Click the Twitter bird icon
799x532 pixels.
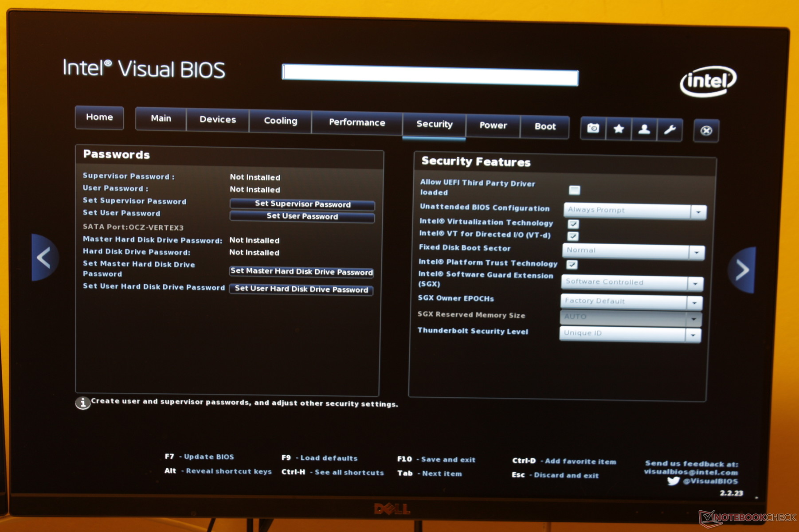pyautogui.click(x=673, y=481)
